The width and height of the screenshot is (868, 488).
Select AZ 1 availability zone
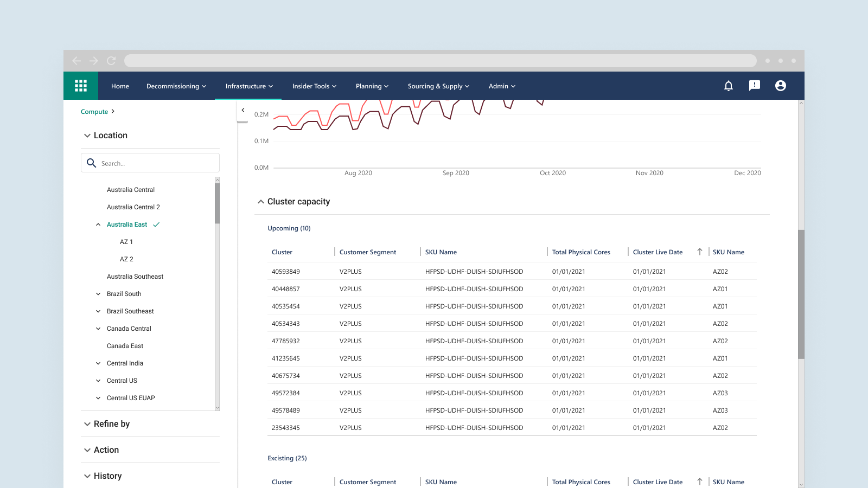click(126, 242)
